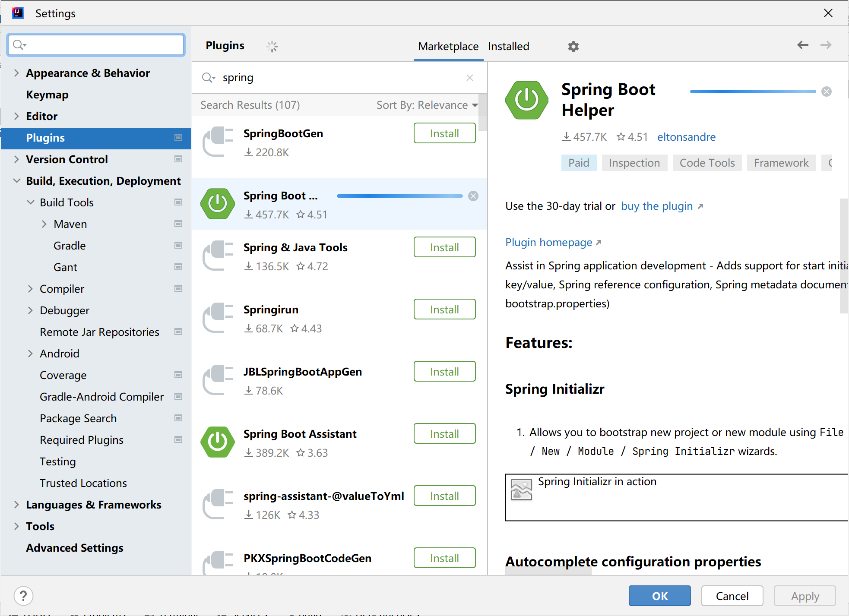Navigate back with left arrow
This screenshot has height=616, width=849.
803,45
